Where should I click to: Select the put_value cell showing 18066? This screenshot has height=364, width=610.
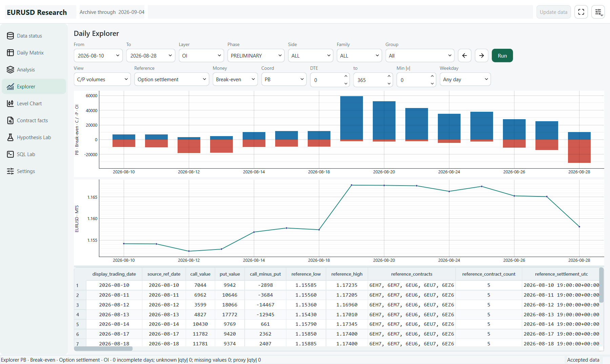(230, 305)
